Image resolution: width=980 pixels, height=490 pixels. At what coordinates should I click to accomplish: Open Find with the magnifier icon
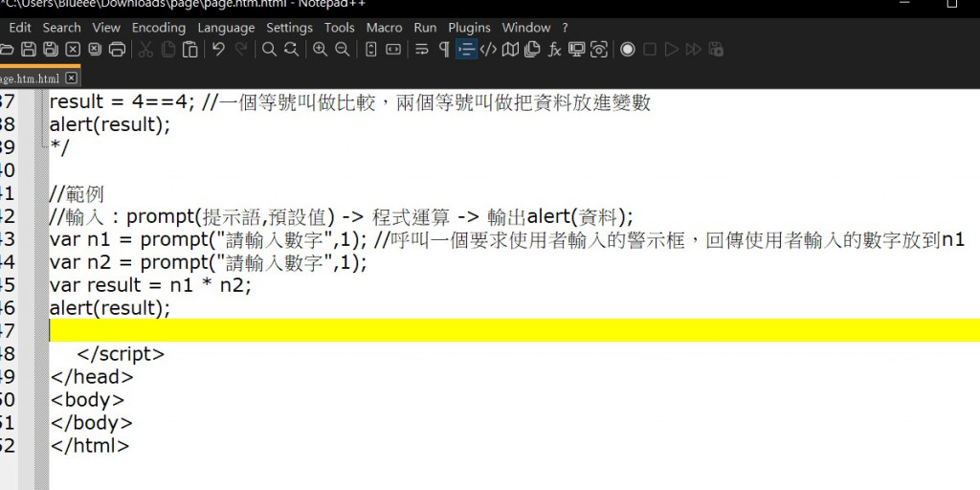[x=269, y=50]
